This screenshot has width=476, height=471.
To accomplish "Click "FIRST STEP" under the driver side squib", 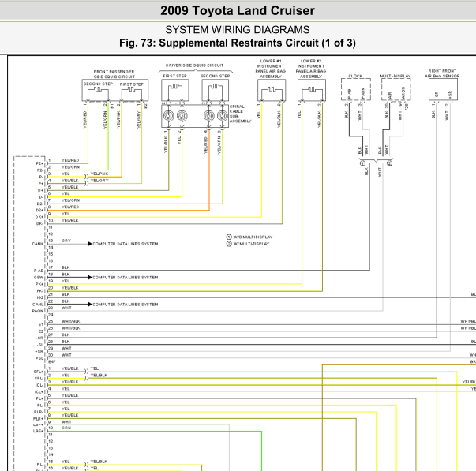I will [175, 76].
